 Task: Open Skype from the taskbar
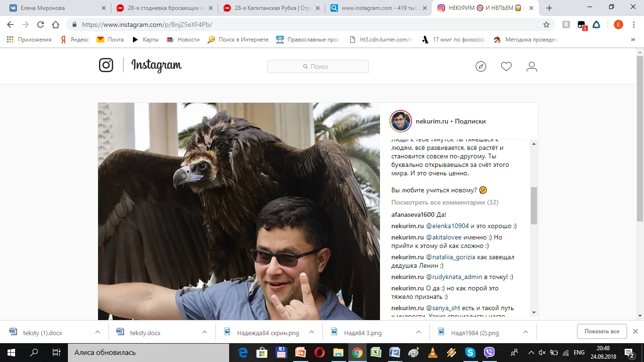(x=470, y=353)
